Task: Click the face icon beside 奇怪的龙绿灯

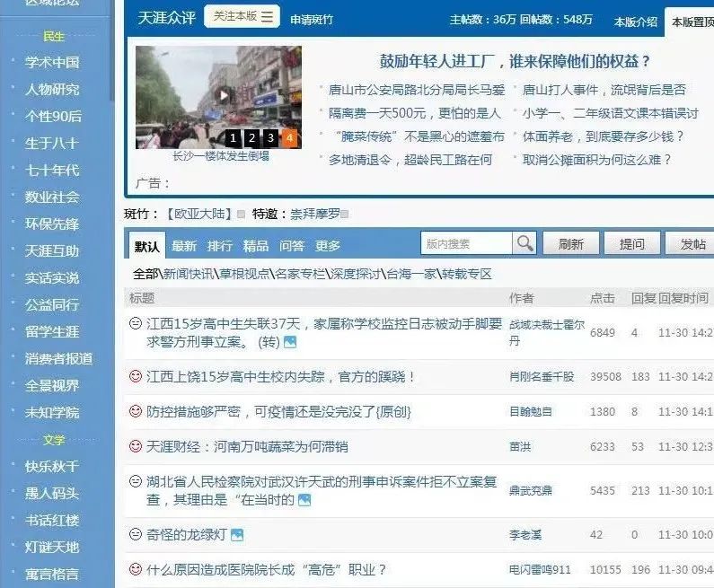Action: coord(136,534)
